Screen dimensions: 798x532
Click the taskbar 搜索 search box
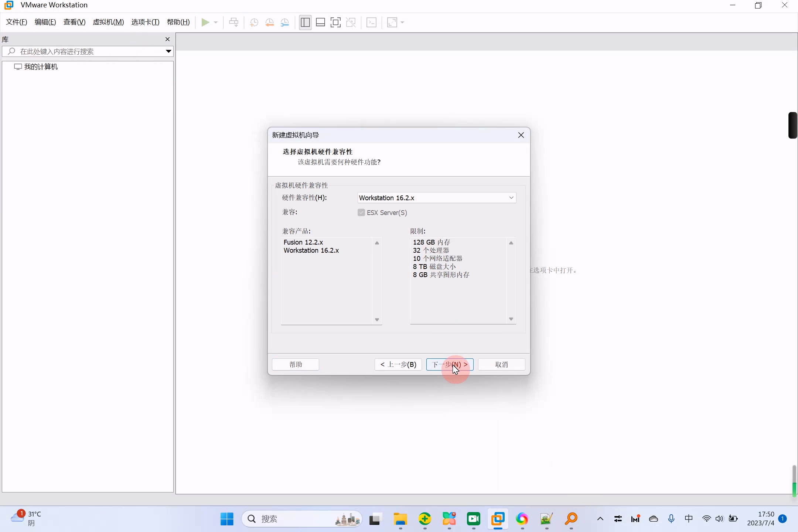click(x=301, y=519)
